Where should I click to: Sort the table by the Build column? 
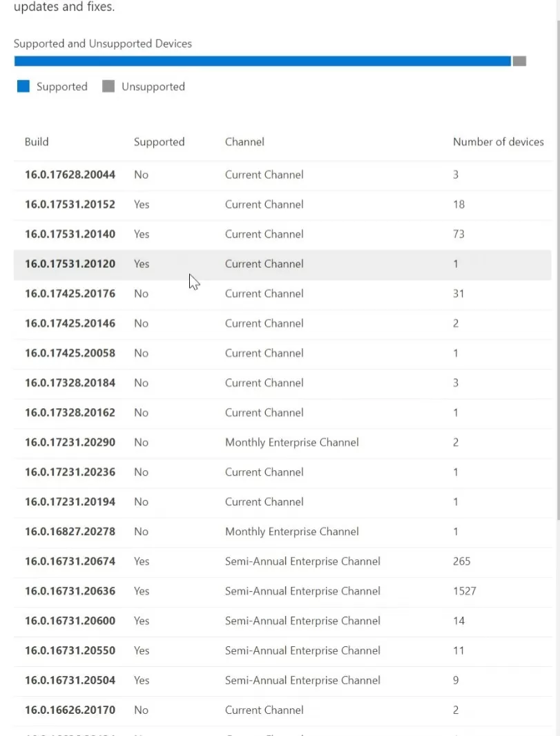point(36,142)
